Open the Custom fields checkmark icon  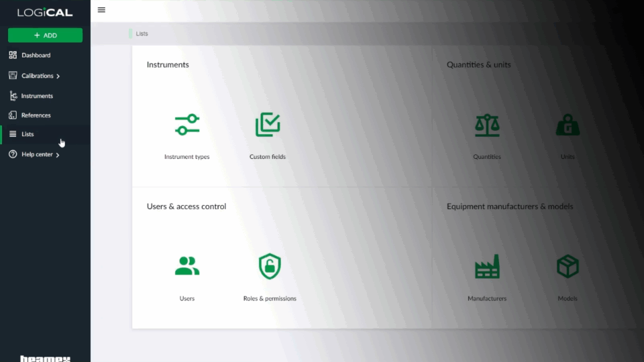pyautogui.click(x=268, y=125)
